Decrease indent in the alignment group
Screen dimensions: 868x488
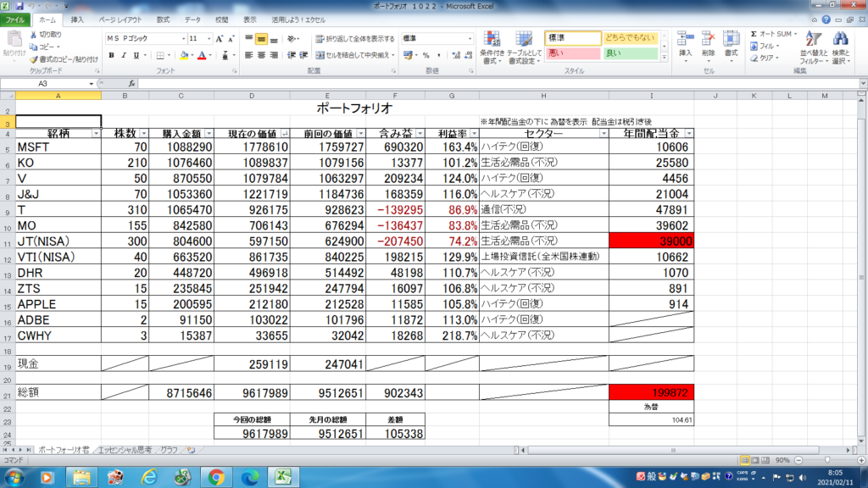[x=292, y=55]
